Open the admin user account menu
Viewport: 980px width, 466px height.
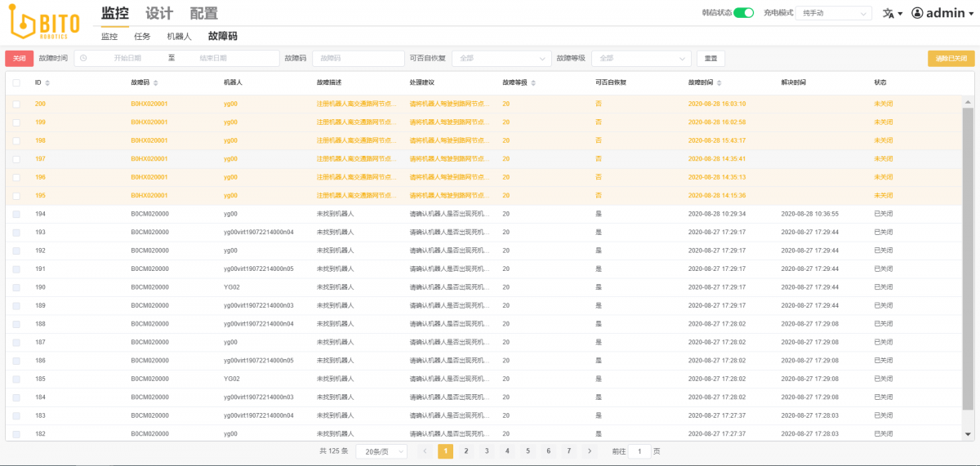click(x=943, y=13)
